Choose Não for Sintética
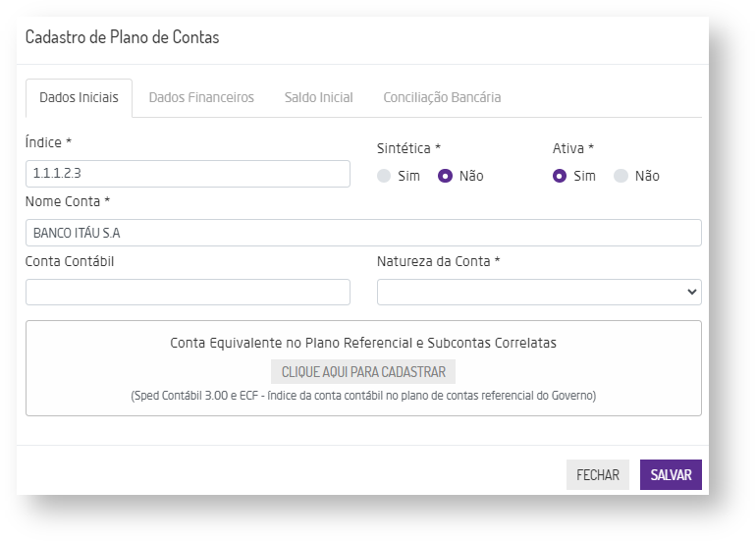This screenshot has width=756, height=542. coord(445,176)
